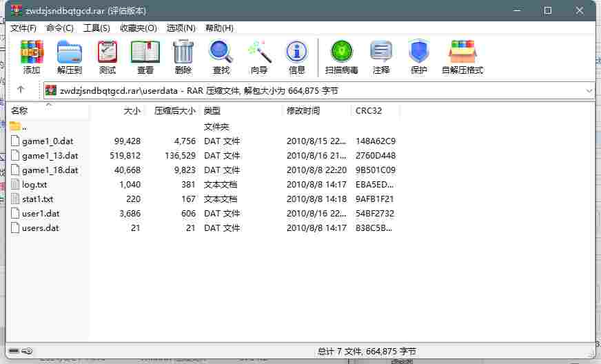Open the 工具(S) menu
This screenshot has height=364, width=601.
tap(96, 28)
